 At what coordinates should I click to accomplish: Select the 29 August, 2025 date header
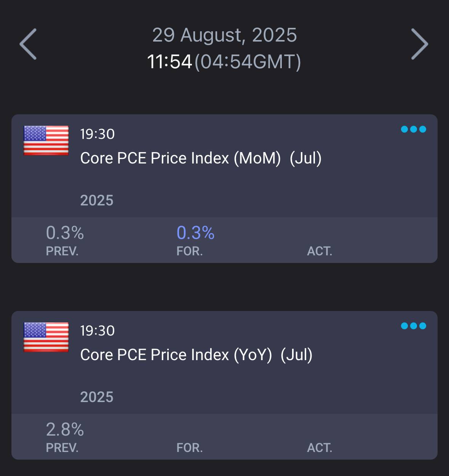pos(225,35)
